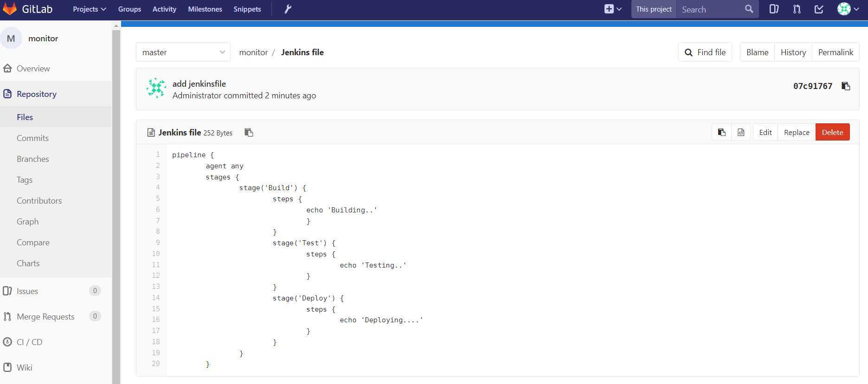Screen dimensions: 868x384
Task: Click the Blame button
Action: pyautogui.click(x=757, y=52)
